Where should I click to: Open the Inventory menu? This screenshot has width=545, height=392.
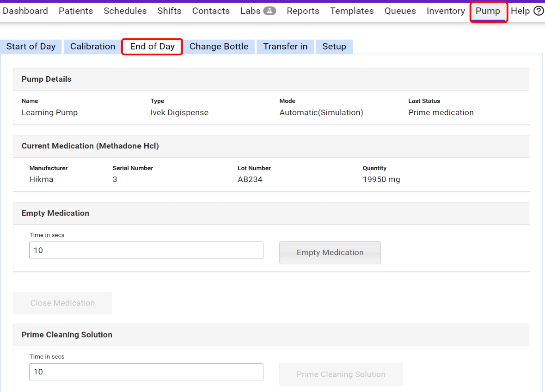pos(446,11)
